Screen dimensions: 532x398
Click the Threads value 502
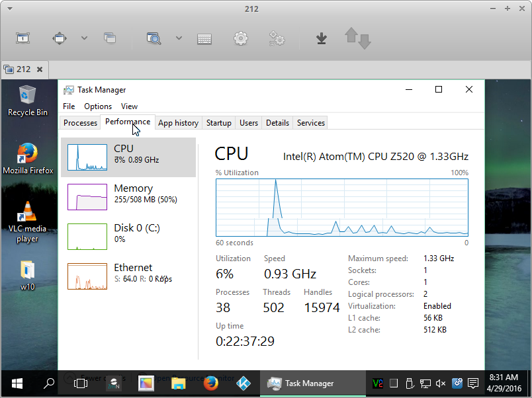pos(273,307)
